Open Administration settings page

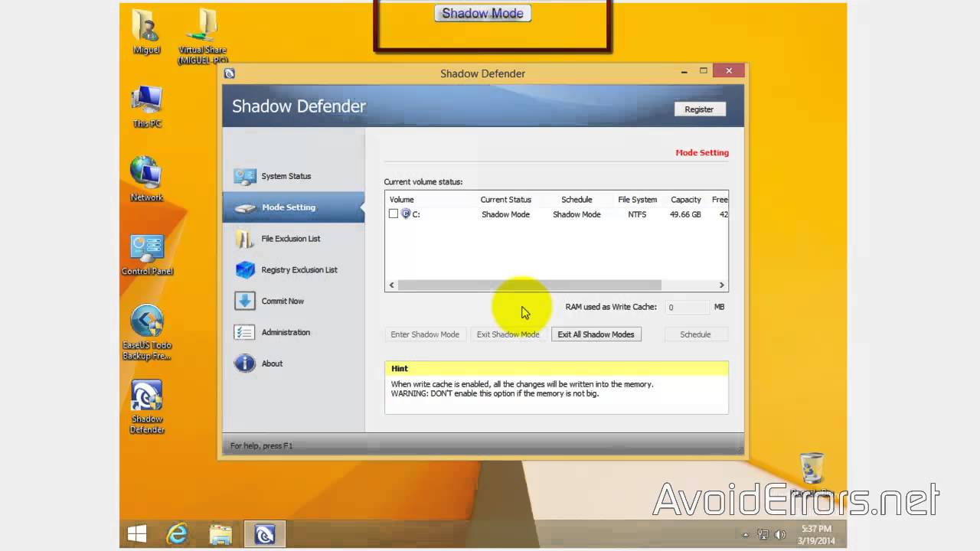point(286,332)
